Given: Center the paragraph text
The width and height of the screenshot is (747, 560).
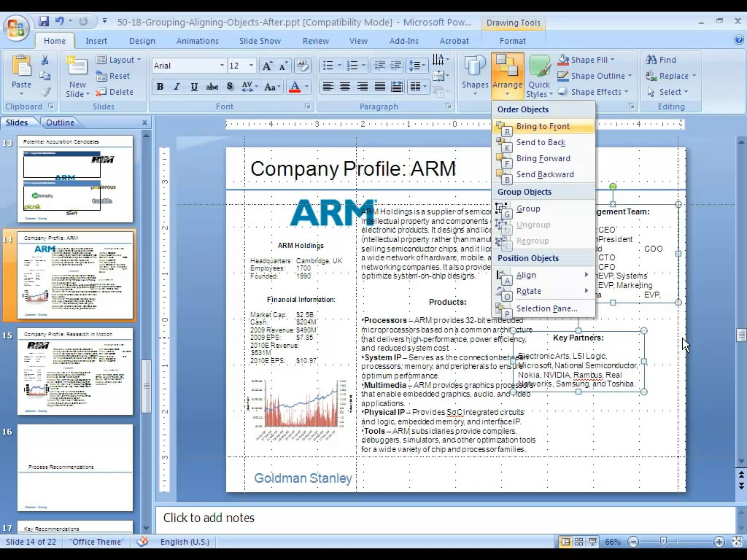Looking at the screenshot, I should (x=345, y=87).
